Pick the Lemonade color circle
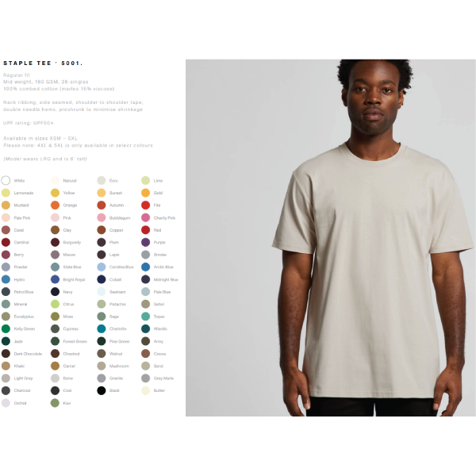476x476 pixels. tap(6, 193)
